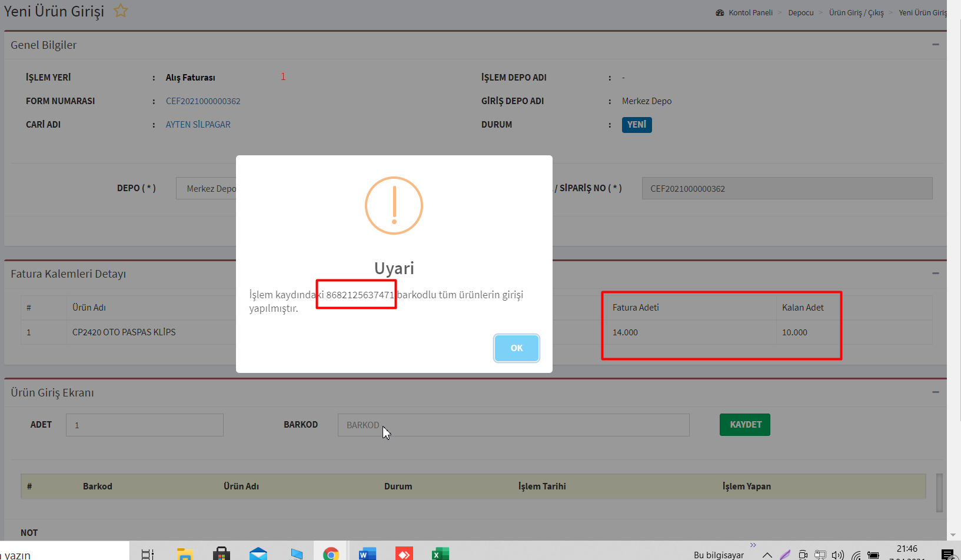The width and height of the screenshot is (961, 560).
Task: Navigate to Depocu breadcrumb
Action: 800,13
